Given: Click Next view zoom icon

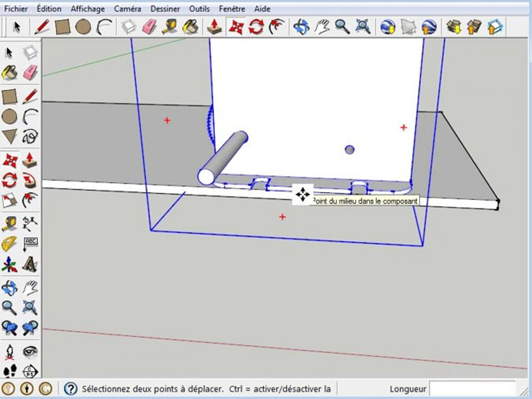Looking at the screenshot, I should (30, 328).
